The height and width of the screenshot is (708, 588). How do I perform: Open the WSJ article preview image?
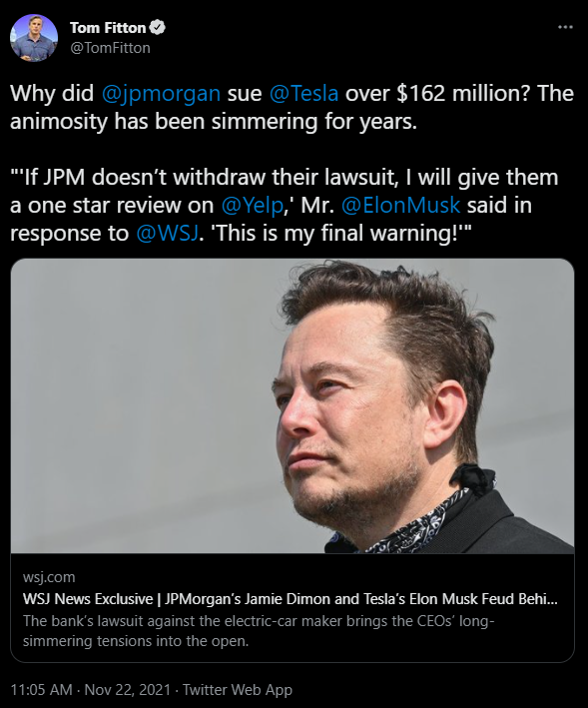pos(293,405)
